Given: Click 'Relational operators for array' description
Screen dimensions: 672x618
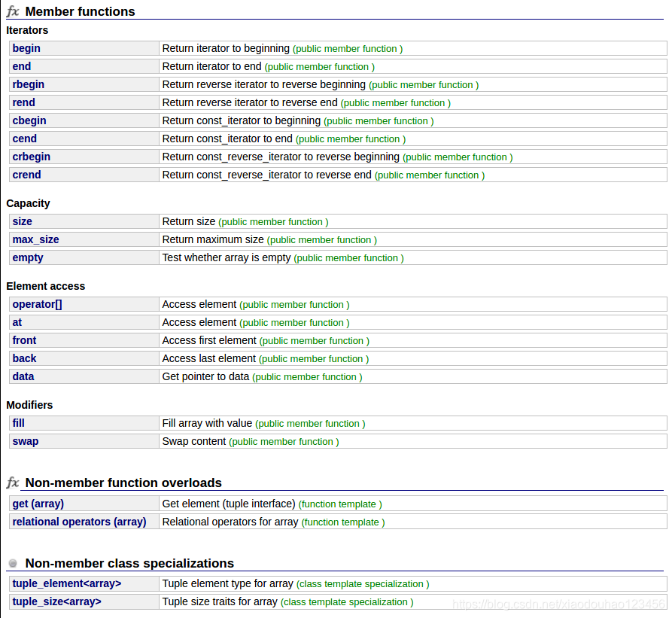Looking at the screenshot, I should [230, 521].
